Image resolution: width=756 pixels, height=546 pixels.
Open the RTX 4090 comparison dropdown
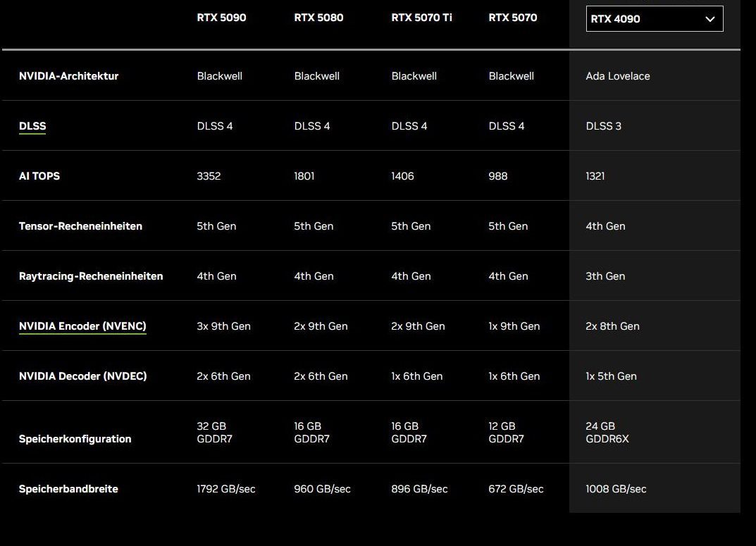[x=654, y=19]
